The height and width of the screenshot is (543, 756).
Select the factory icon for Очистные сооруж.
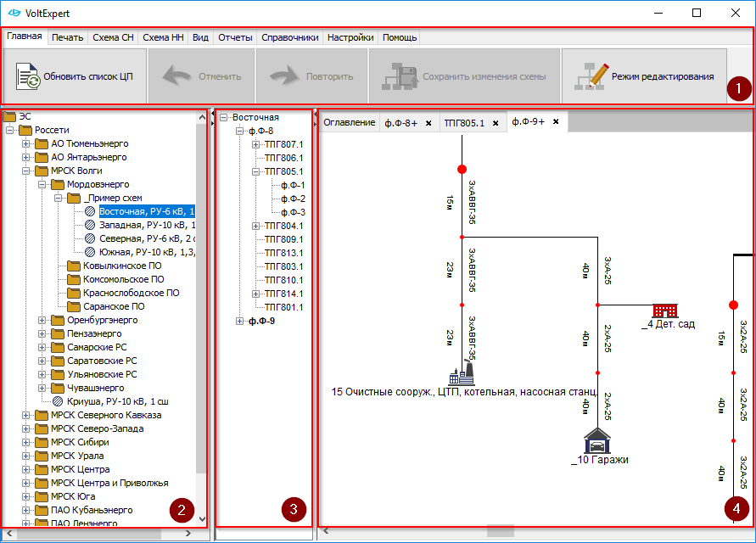click(x=462, y=372)
